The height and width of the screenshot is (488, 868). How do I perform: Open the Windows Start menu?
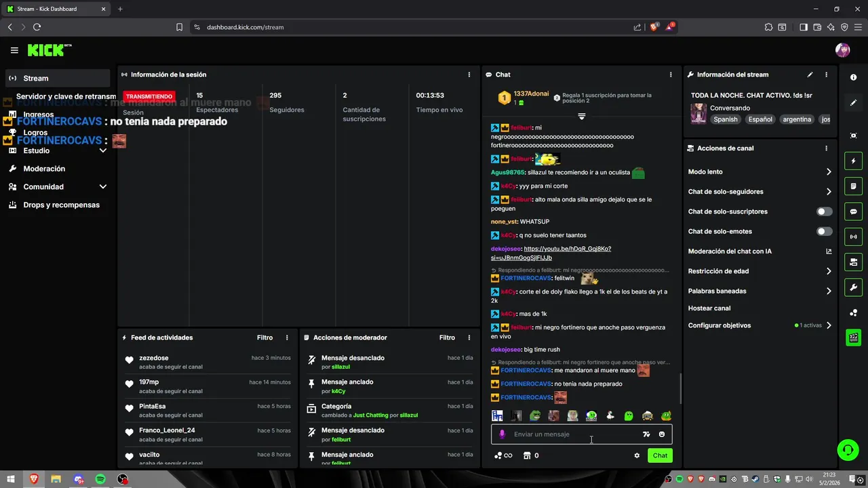coord(11,479)
